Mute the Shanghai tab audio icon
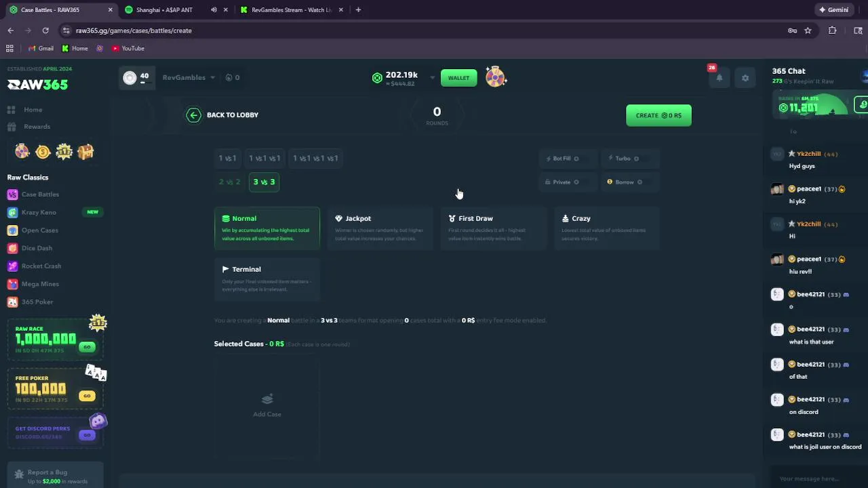The height and width of the screenshot is (488, 868). tap(214, 10)
